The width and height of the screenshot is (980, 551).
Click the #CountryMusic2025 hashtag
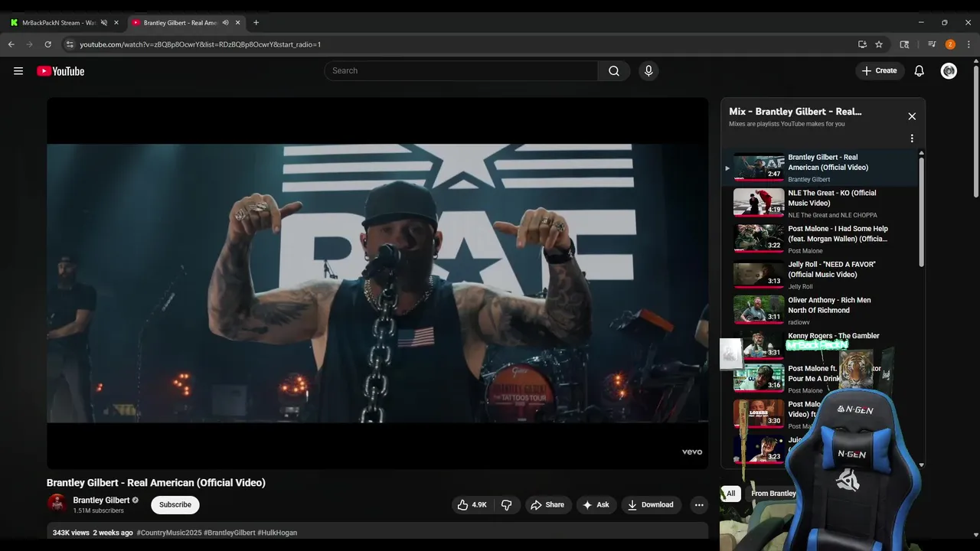(x=169, y=533)
